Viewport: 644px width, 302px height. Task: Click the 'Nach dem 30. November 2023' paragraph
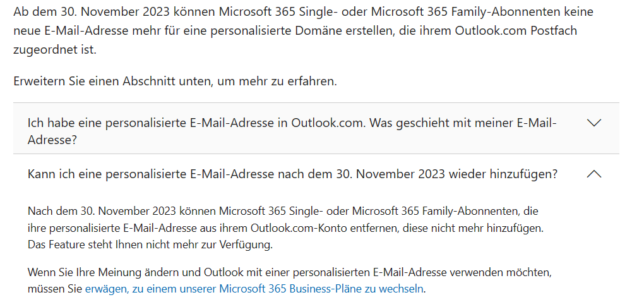pyautogui.click(x=285, y=229)
